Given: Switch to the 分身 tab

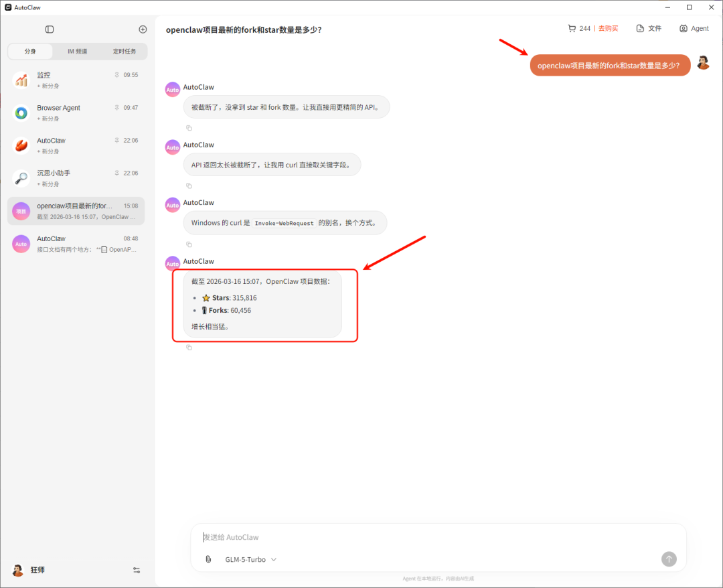Looking at the screenshot, I should [x=30, y=51].
